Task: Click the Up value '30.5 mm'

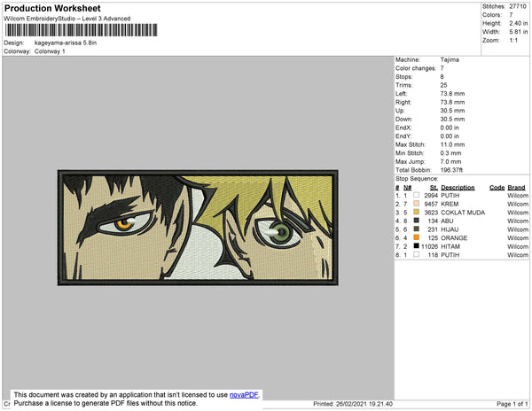Action: click(x=452, y=111)
